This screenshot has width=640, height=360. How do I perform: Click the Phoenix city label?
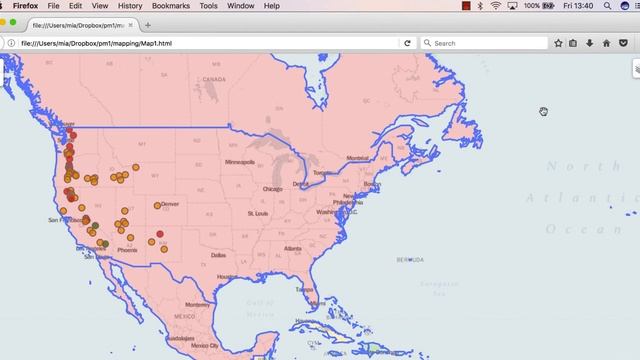(127, 250)
